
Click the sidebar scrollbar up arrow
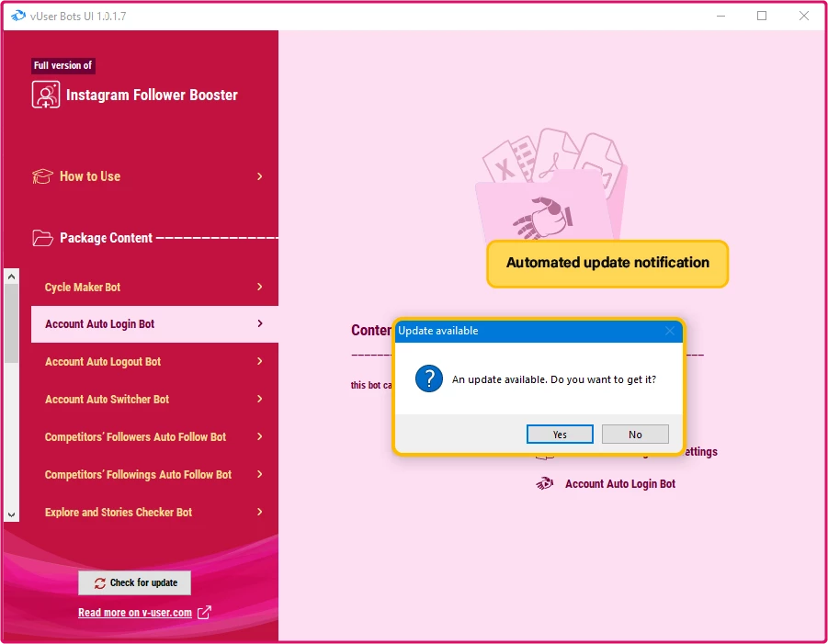[x=12, y=277]
